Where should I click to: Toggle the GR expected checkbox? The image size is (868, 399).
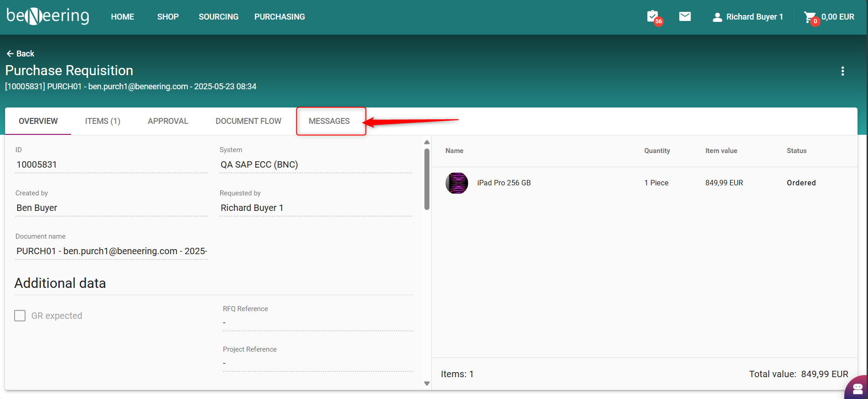pos(20,316)
